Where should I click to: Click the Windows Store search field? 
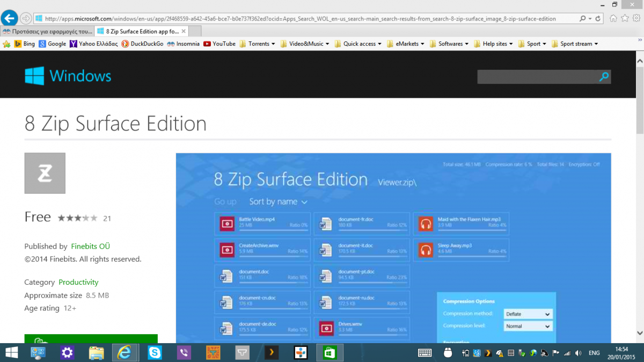[x=538, y=77]
